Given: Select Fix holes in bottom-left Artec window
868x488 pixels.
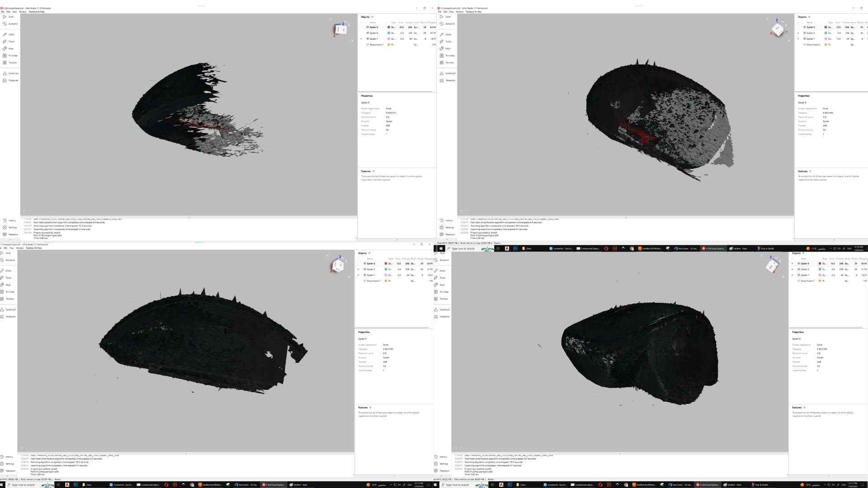Looking at the screenshot, I should click(x=8, y=292).
